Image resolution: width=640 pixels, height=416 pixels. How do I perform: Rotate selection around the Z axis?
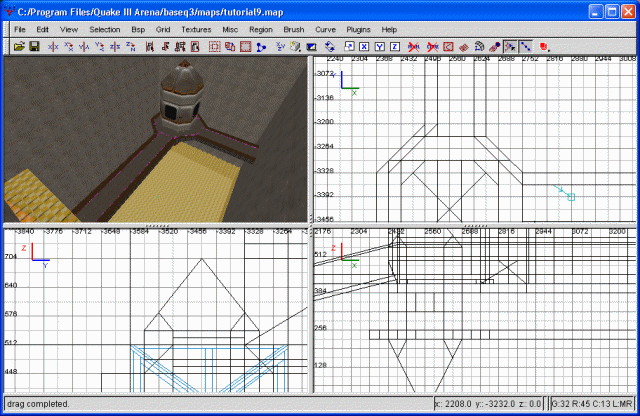(131, 47)
